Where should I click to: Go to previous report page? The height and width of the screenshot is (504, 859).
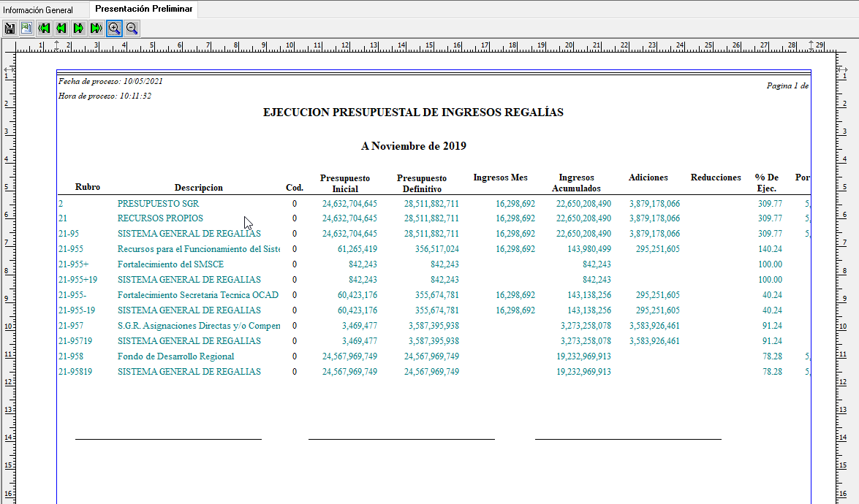(61, 28)
